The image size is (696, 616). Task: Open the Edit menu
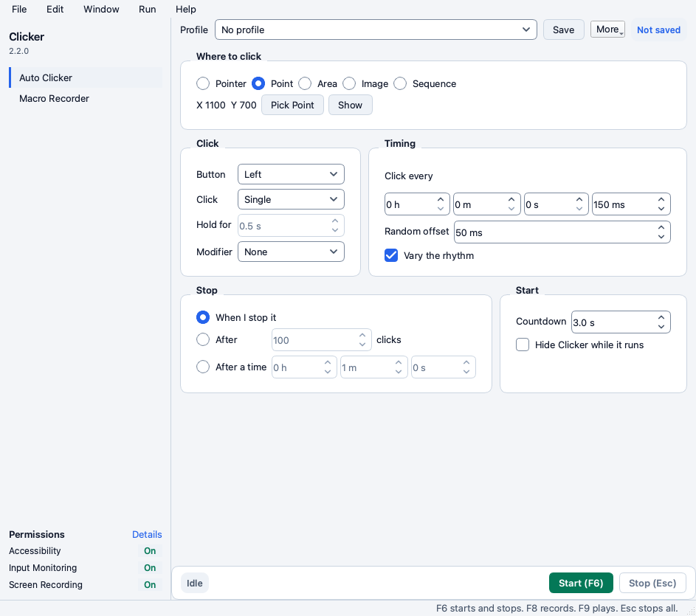click(x=55, y=10)
